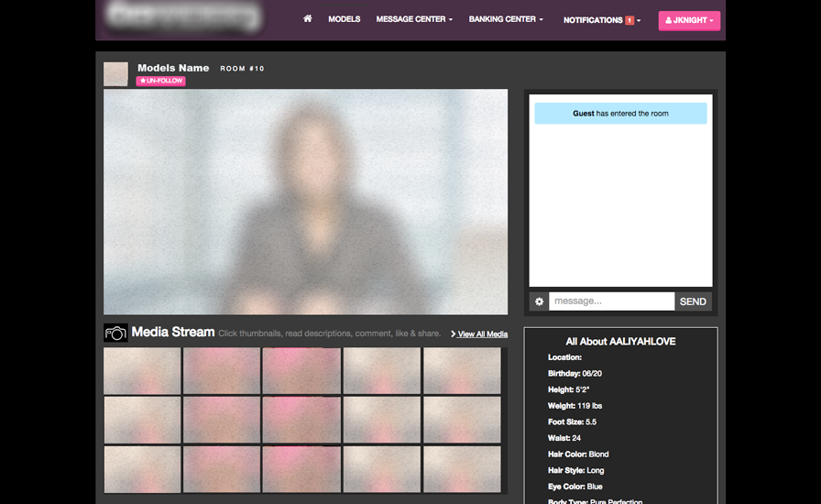Click the Media Stream camera icon

(x=115, y=333)
